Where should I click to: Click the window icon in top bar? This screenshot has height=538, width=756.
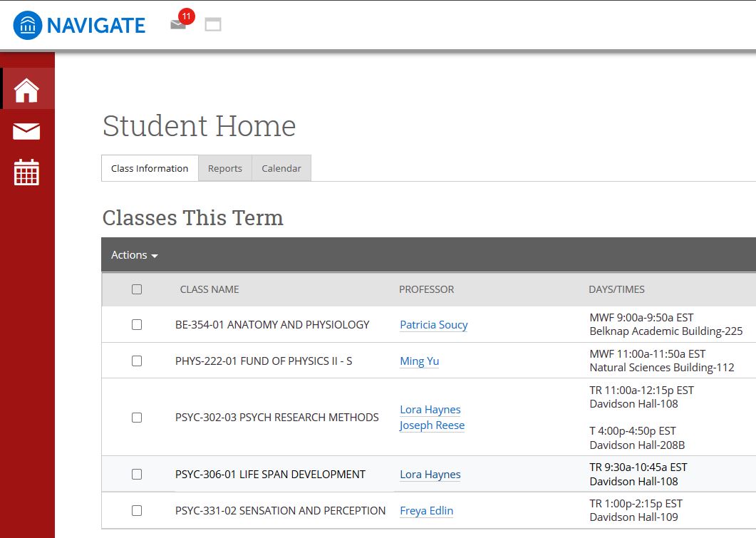point(213,25)
